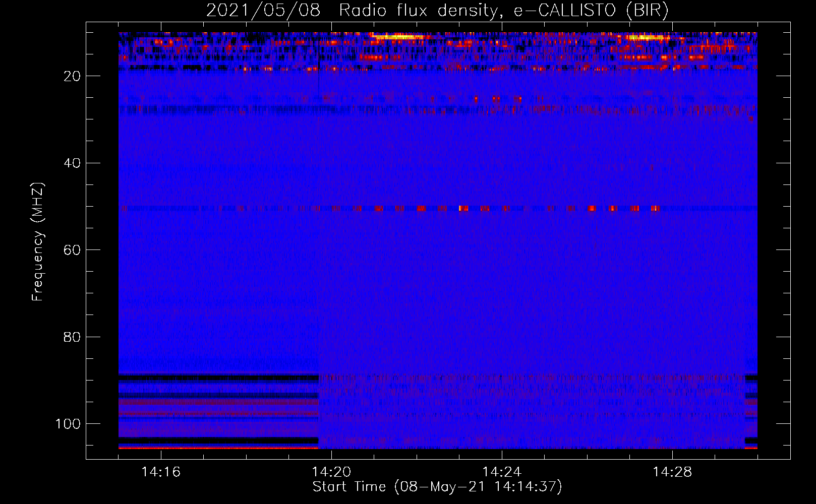Click the '80' frequency tick label
This screenshot has height=504, width=816.
click(x=73, y=337)
